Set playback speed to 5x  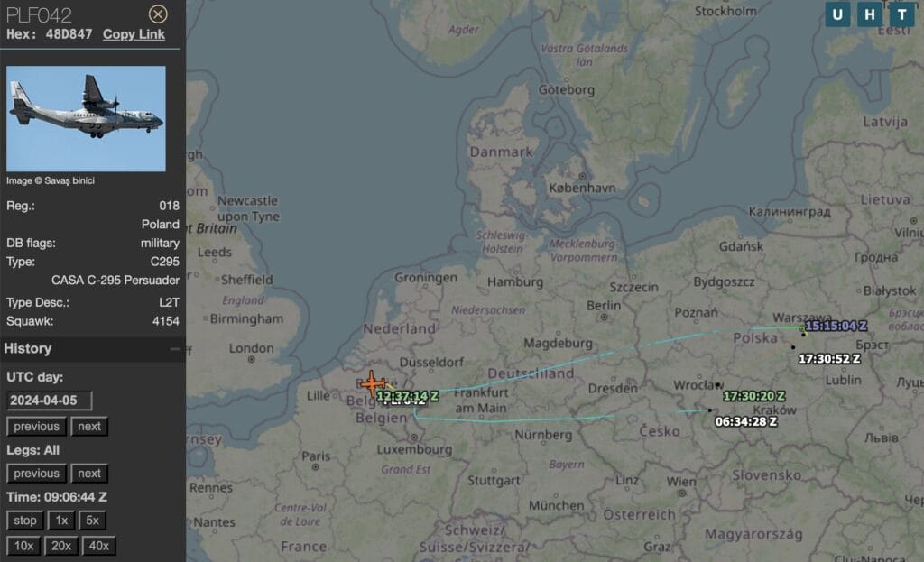93,521
